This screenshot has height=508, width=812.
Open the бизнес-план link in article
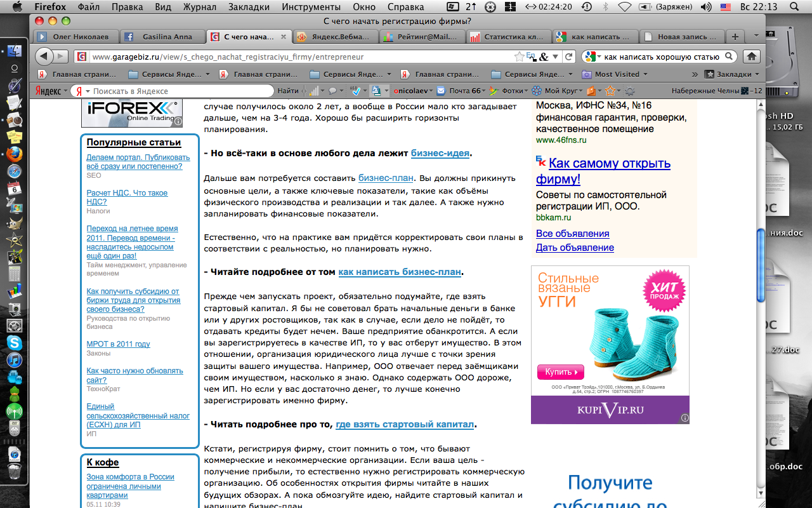pyautogui.click(x=386, y=178)
